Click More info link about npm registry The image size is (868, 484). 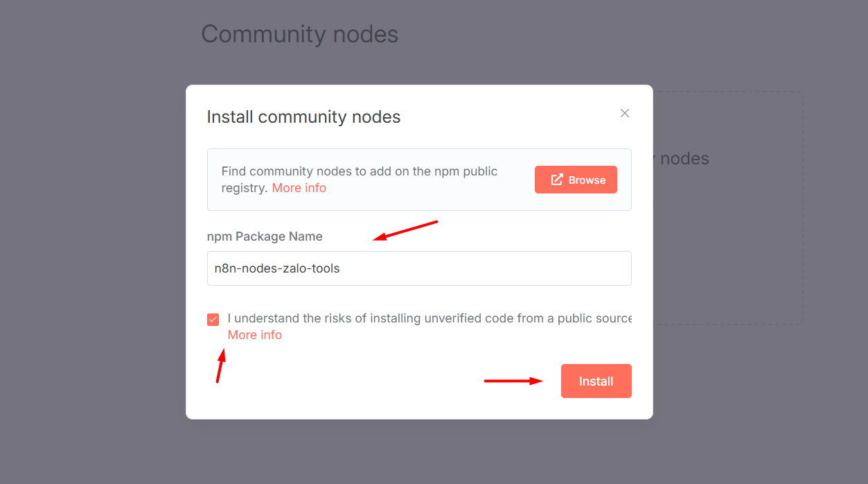[x=299, y=188]
